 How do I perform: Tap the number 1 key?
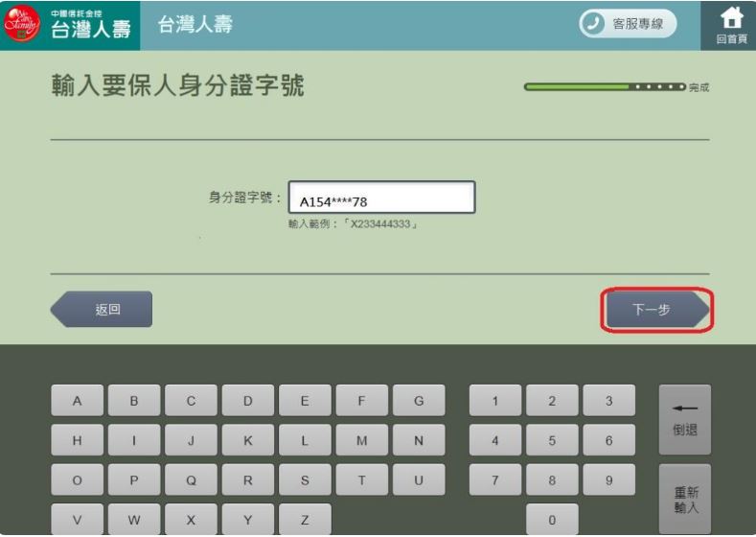(x=494, y=400)
